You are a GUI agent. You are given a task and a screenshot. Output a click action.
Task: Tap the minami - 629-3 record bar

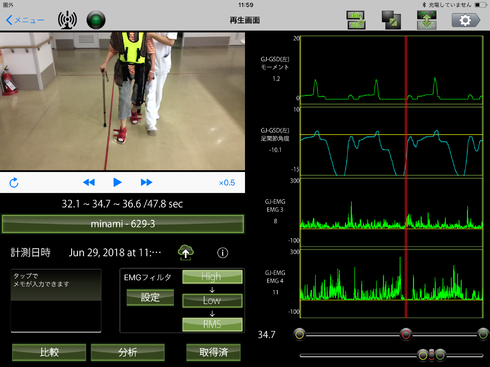click(123, 224)
